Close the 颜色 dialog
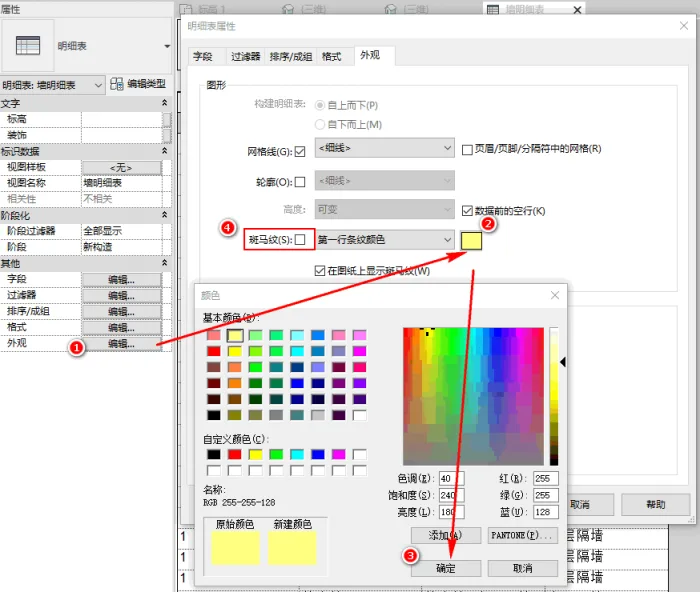The image size is (700, 592). coord(555,295)
